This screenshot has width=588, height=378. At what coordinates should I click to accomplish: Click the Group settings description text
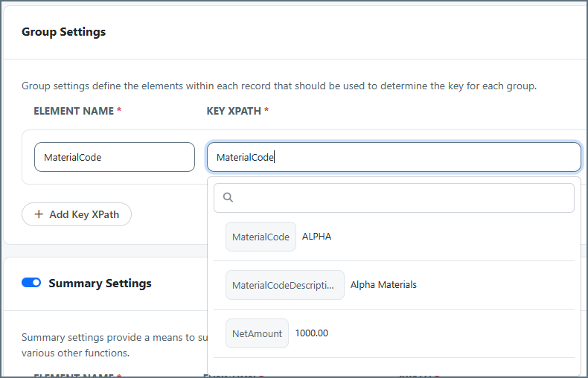[x=279, y=86]
